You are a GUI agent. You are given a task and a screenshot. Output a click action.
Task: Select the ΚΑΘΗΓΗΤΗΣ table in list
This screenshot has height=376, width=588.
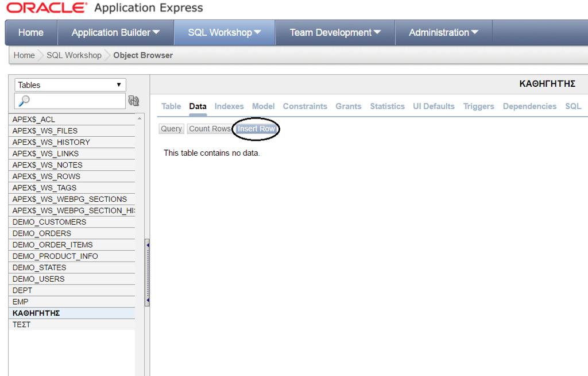click(72, 313)
